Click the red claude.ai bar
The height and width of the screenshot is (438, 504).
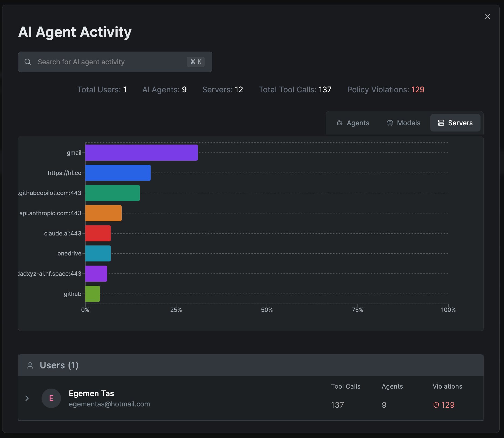tap(98, 233)
